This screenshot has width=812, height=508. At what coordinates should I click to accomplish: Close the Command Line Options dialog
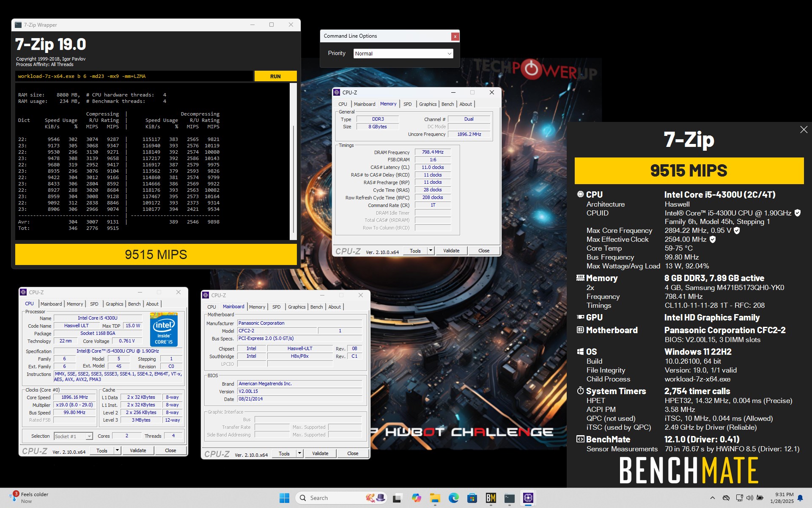(455, 36)
